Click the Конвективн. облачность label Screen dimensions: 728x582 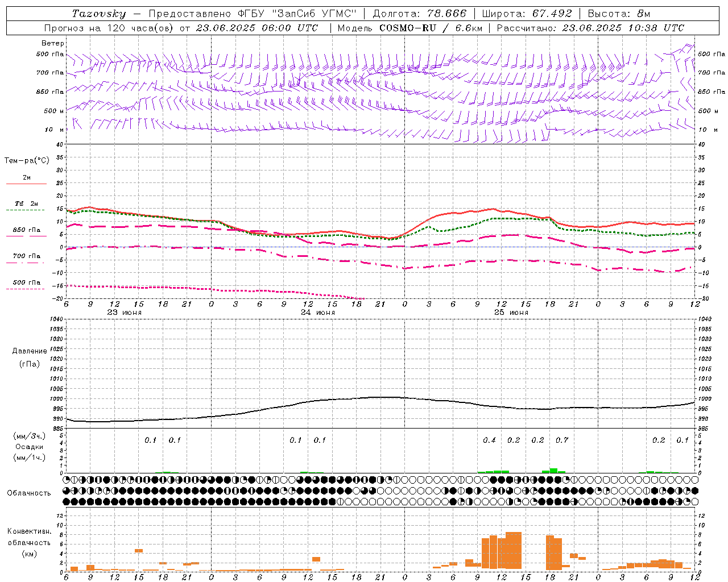[29, 537]
